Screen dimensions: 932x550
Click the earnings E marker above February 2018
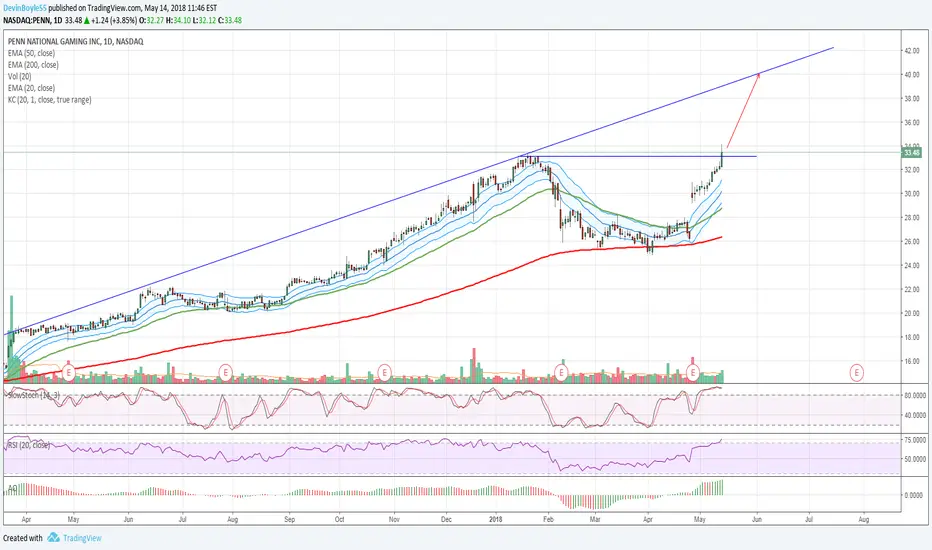click(x=561, y=373)
